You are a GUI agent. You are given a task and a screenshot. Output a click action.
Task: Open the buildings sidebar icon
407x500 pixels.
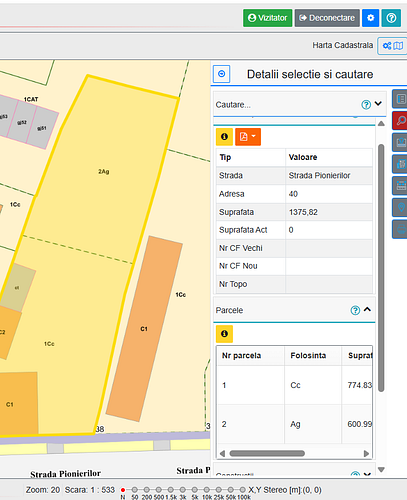click(x=400, y=164)
